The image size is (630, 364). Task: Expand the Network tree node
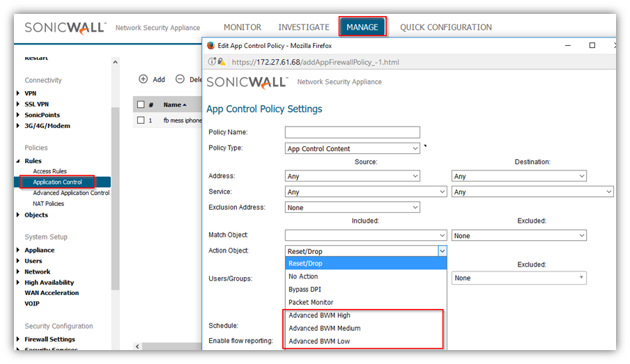18,271
